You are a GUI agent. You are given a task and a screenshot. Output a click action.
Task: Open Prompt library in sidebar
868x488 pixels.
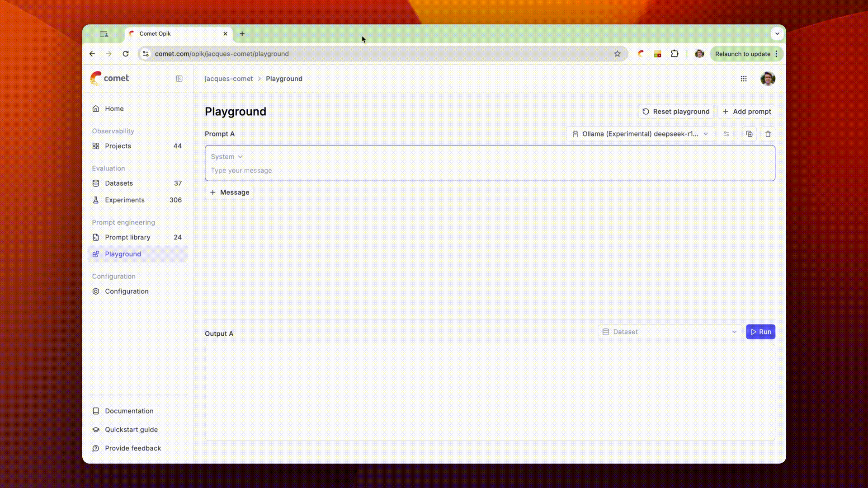pyautogui.click(x=127, y=237)
